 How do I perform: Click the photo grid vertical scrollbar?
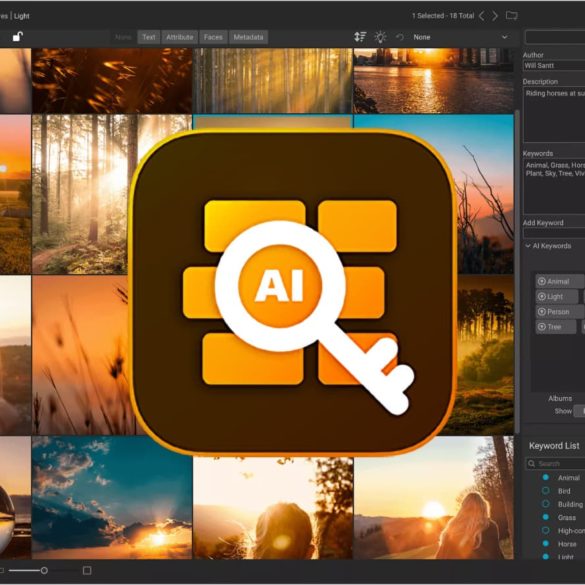point(517,271)
